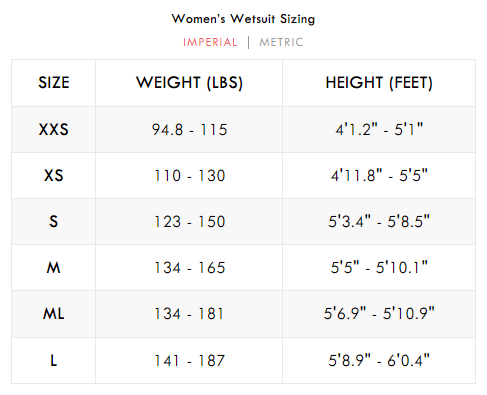The height and width of the screenshot is (395, 487).
Task: Click the 123 - 150 weight cell
Action: coord(189,221)
